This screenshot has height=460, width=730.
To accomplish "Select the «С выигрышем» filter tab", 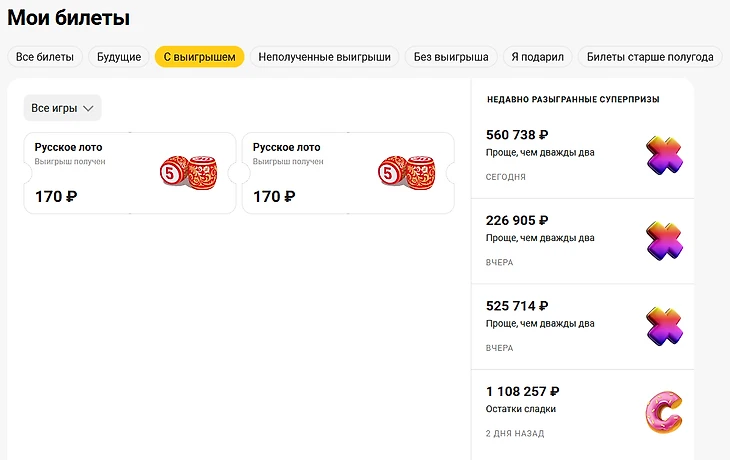I will pyautogui.click(x=200, y=57).
